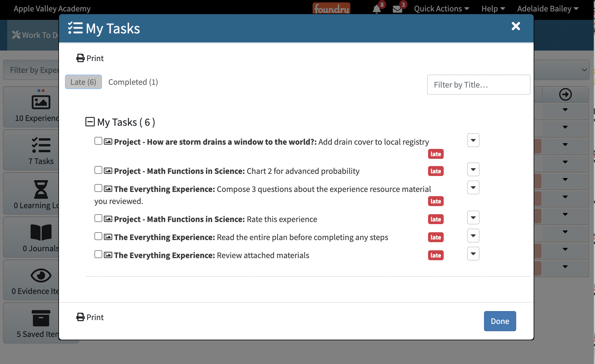This screenshot has height=364, width=595.
Task: Open the messages envelope icon
Action: coord(397,9)
